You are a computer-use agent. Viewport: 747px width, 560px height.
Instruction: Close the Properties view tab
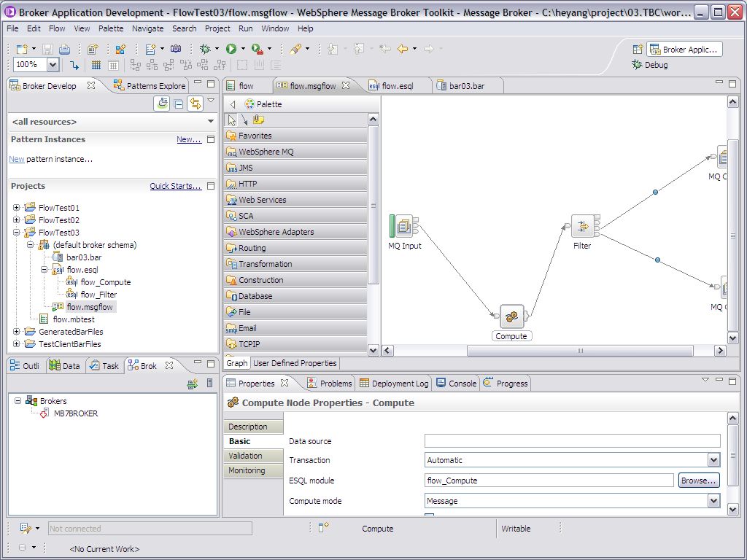[x=285, y=383]
